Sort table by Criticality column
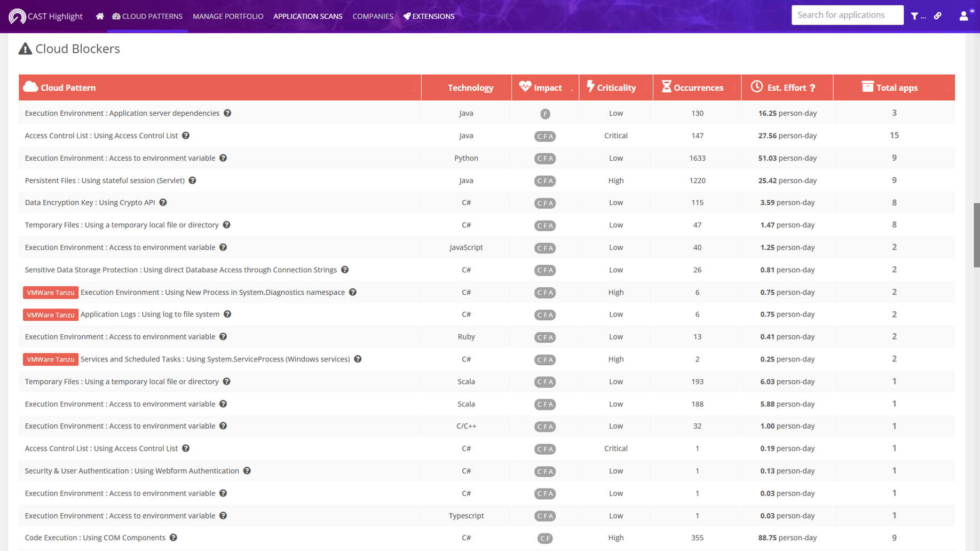 (616, 88)
